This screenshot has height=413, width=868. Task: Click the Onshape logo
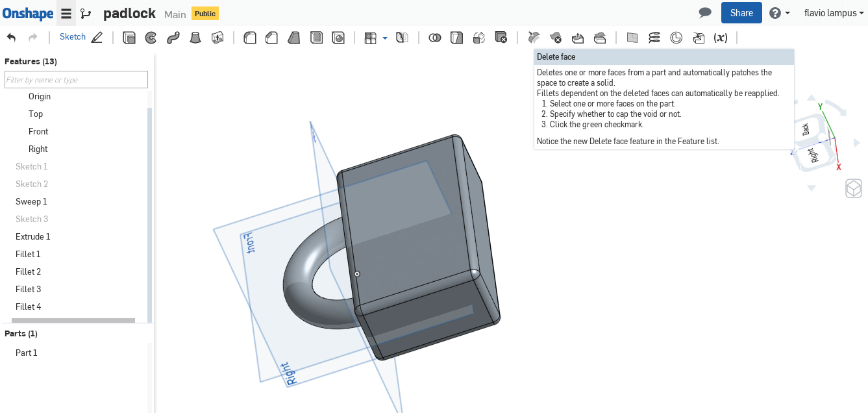pyautogui.click(x=28, y=12)
